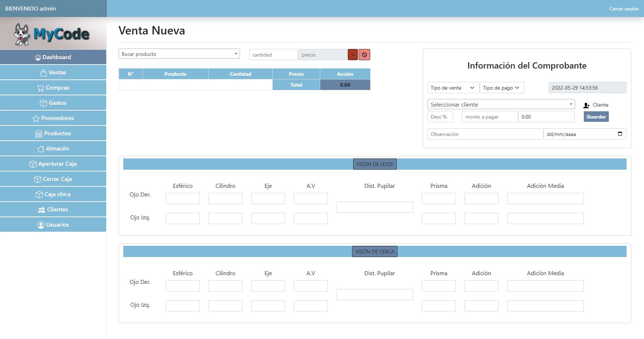Open the Bucar producto dropdown
Image resolution: width=644 pixels, height=339 pixels.
coord(179,54)
